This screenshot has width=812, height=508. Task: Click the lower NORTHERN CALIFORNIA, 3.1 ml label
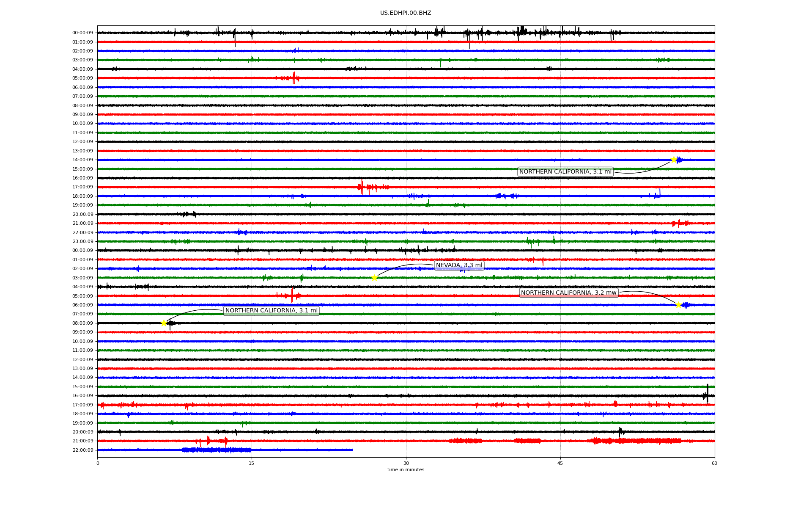[271, 311]
